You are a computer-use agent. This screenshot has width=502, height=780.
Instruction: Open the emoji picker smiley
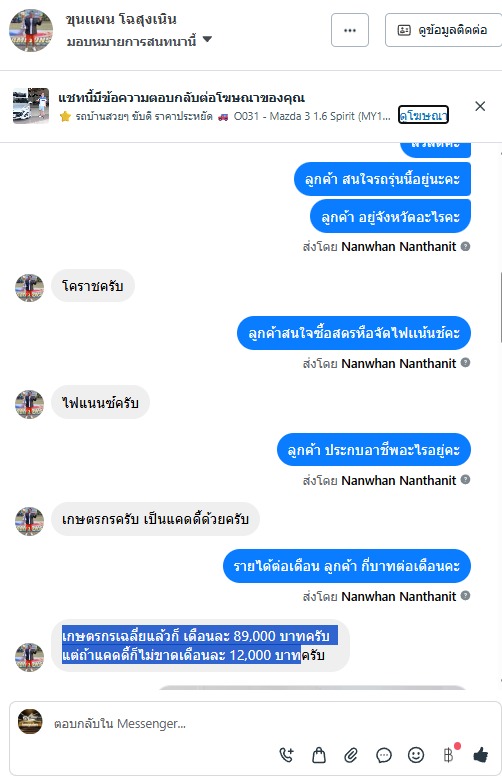(416, 755)
